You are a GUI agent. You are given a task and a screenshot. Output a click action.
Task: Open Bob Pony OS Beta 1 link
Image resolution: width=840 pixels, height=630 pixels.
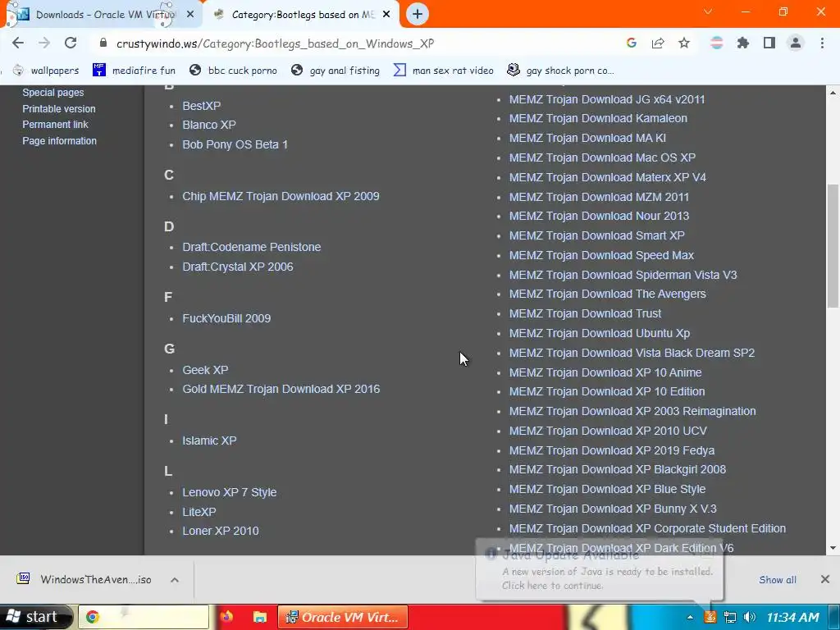[x=235, y=144]
